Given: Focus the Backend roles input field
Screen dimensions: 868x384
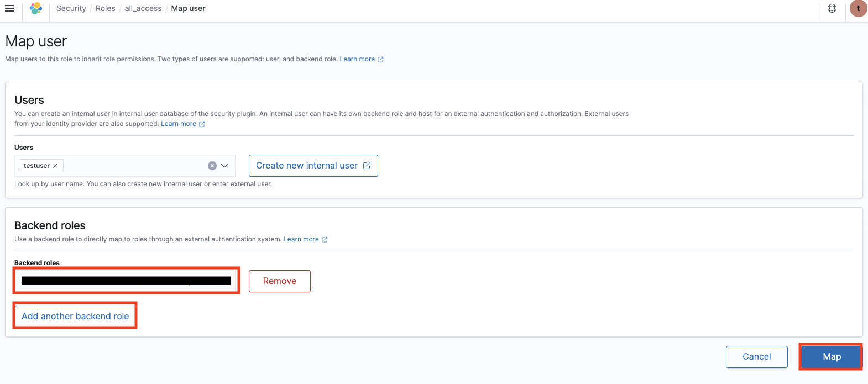Looking at the screenshot, I should point(126,281).
